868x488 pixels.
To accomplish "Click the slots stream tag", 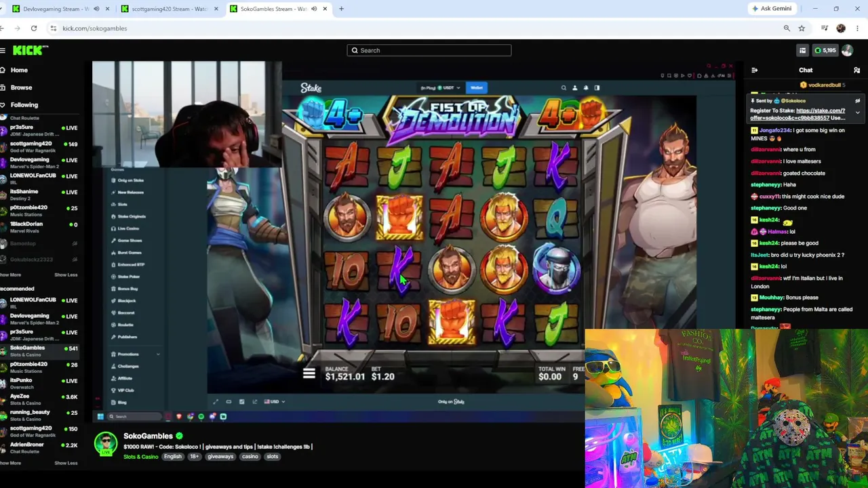I will pyautogui.click(x=273, y=457).
